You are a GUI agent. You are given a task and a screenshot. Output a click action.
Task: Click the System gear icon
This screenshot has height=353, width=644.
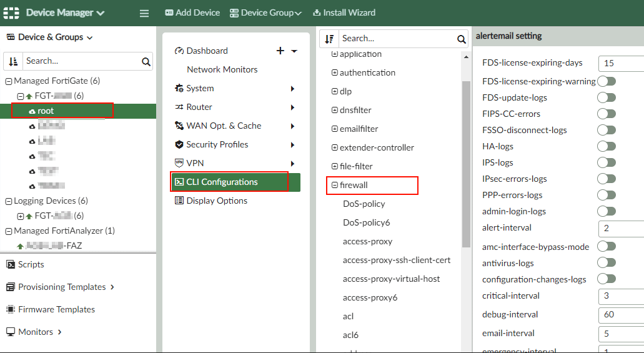pyautogui.click(x=179, y=88)
